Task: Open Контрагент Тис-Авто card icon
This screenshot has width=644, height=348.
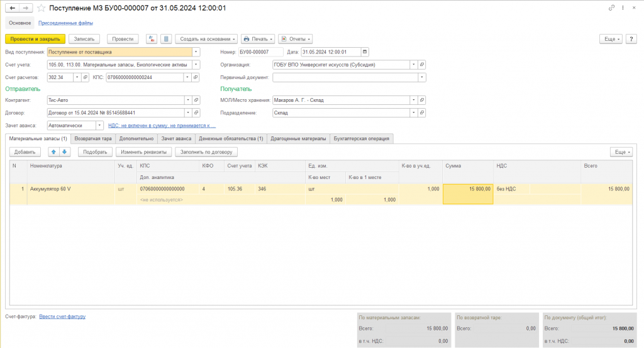Action: point(196,100)
